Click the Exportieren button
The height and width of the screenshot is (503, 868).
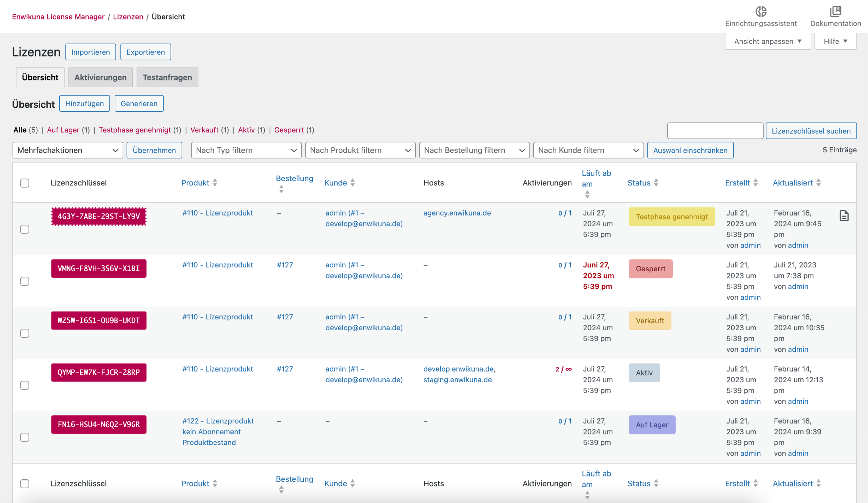pos(146,52)
